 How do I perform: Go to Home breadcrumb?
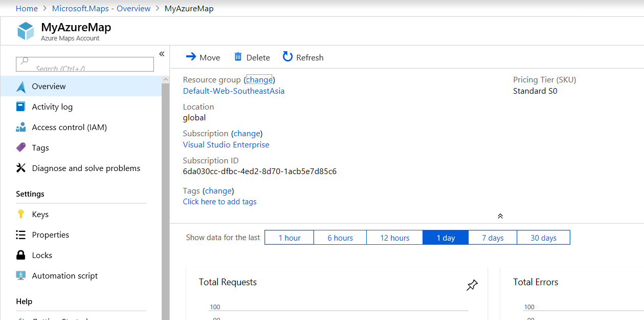pos(27,8)
